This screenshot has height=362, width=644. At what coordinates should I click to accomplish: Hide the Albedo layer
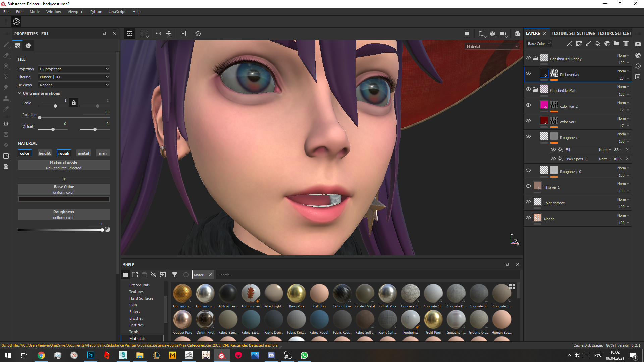528,218
